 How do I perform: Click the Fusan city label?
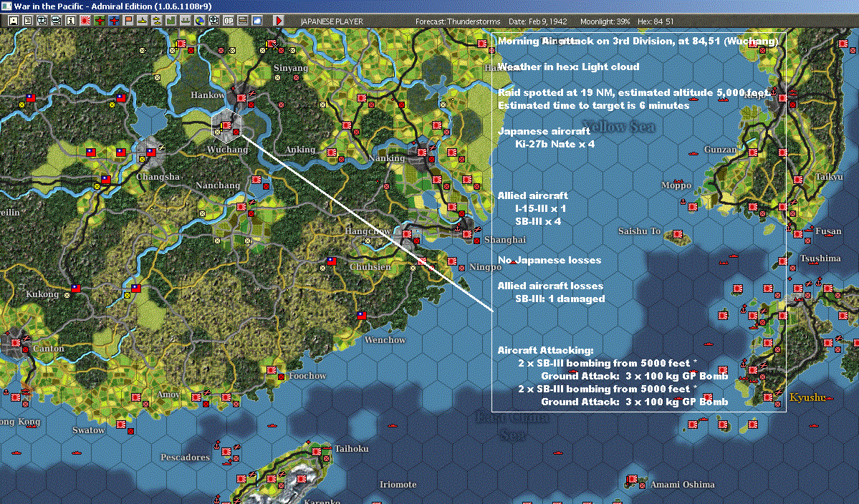828,231
